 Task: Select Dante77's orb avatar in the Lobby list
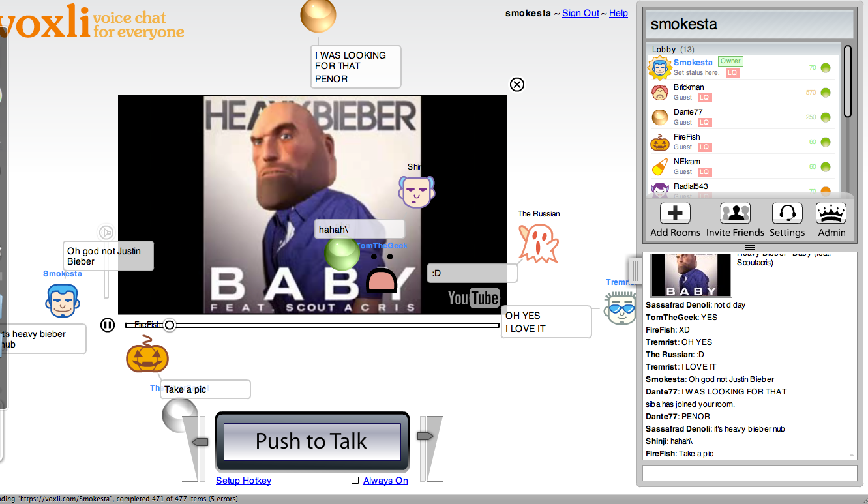660,117
